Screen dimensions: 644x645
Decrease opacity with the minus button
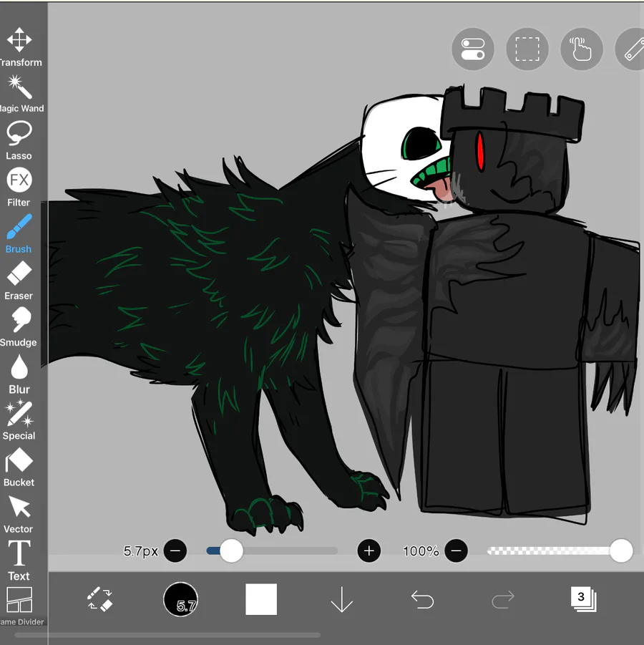click(456, 551)
